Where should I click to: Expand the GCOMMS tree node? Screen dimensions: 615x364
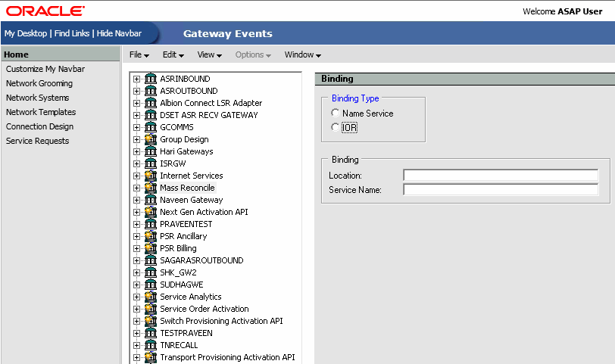click(x=136, y=128)
